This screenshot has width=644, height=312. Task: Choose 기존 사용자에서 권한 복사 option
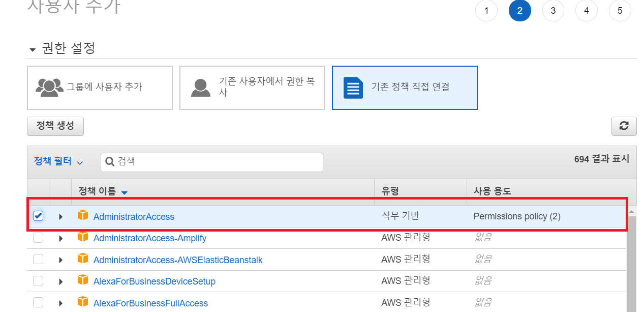(x=252, y=88)
